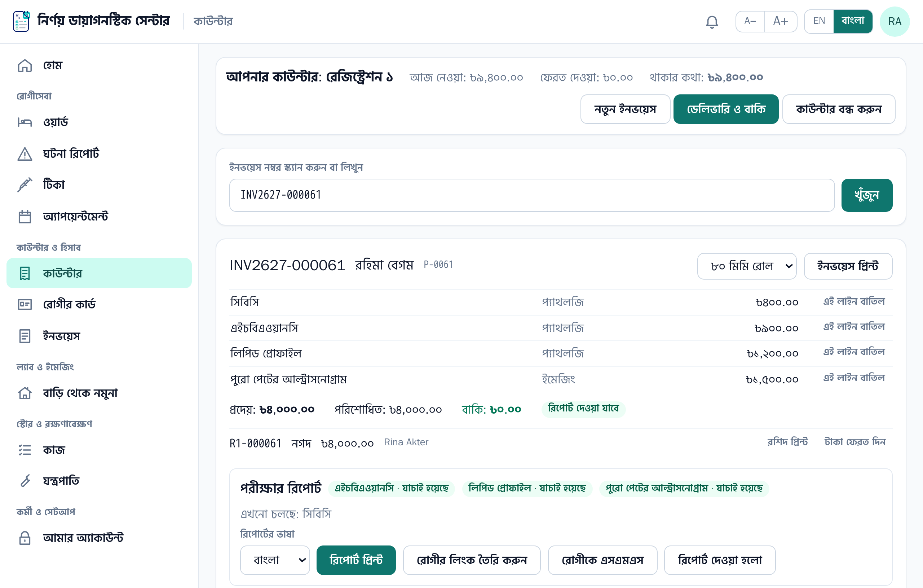923x588 pixels.
Task: Click the নতুন ইনভয়েস button
Action: [625, 110]
